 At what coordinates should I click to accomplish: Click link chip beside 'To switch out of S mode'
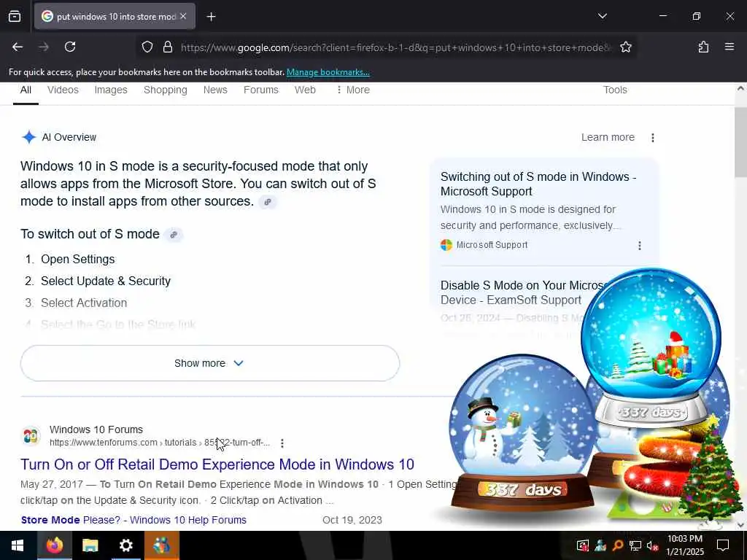174,235
